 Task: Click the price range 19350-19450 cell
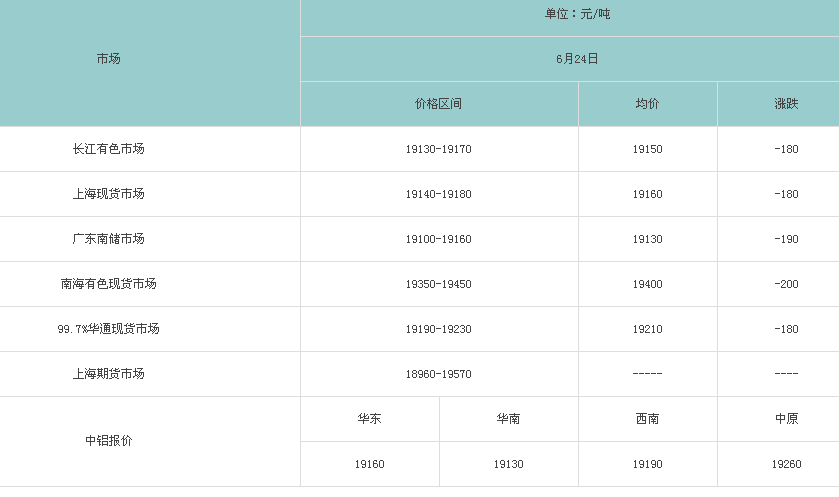(x=438, y=284)
